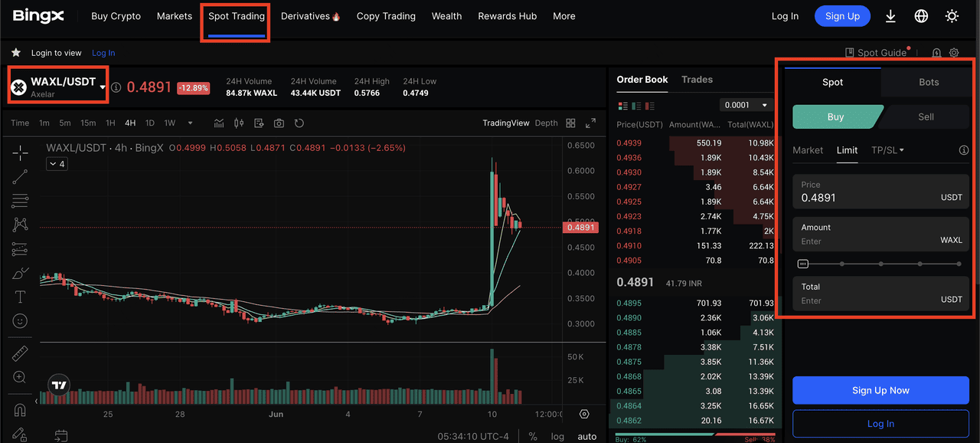Click the Total USDT input field

pyautogui.click(x=880, y=294)
